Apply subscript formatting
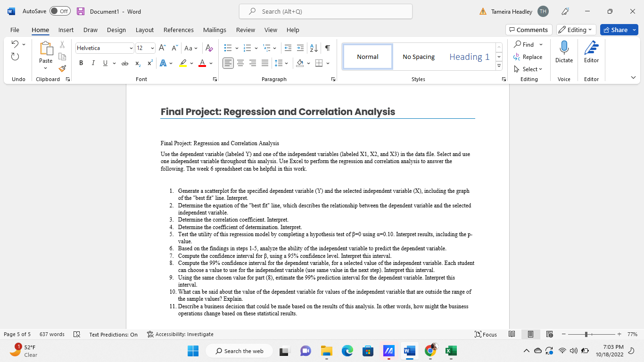This screenshot has width=644, height=362. tap(137, 63)
